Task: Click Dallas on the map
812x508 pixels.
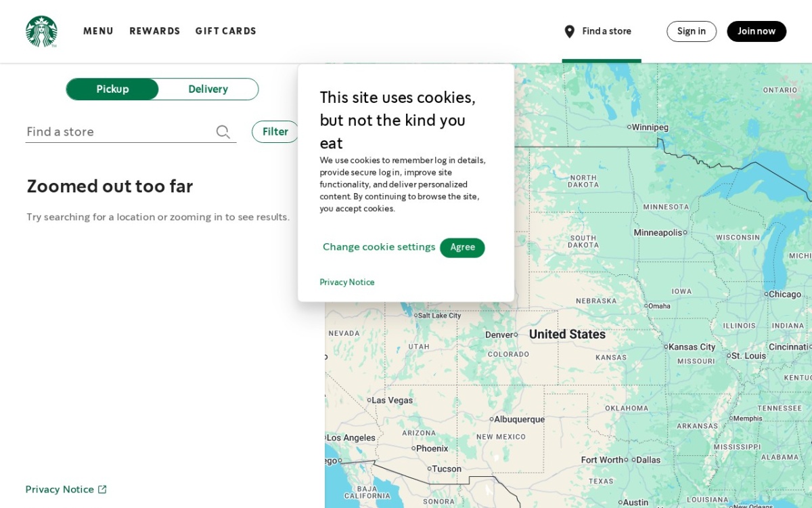Action: coord(648,460)
